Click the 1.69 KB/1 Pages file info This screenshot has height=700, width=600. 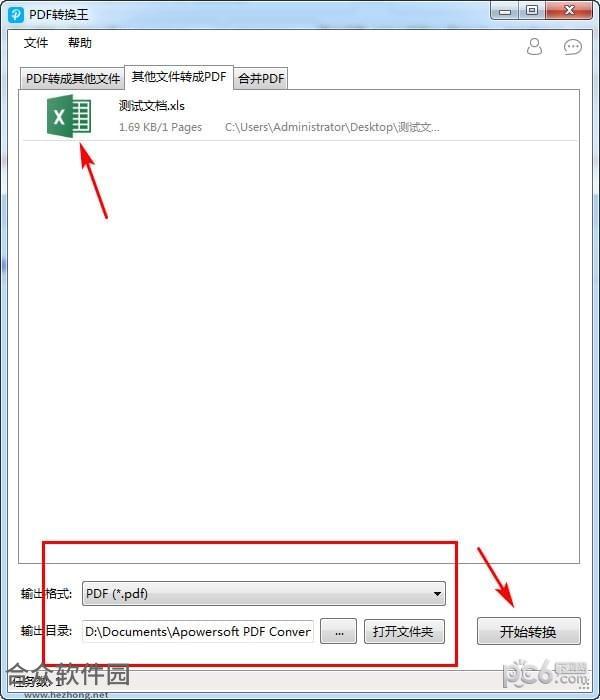point(160,127)
